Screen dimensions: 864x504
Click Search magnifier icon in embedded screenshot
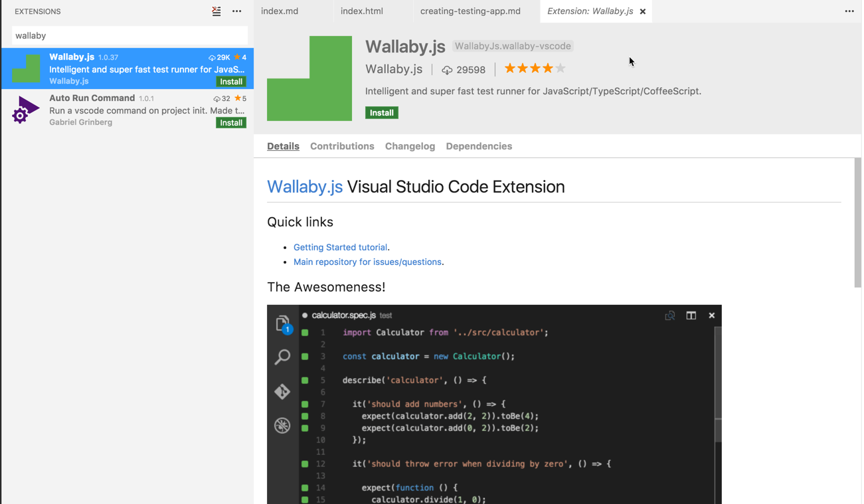282,357
